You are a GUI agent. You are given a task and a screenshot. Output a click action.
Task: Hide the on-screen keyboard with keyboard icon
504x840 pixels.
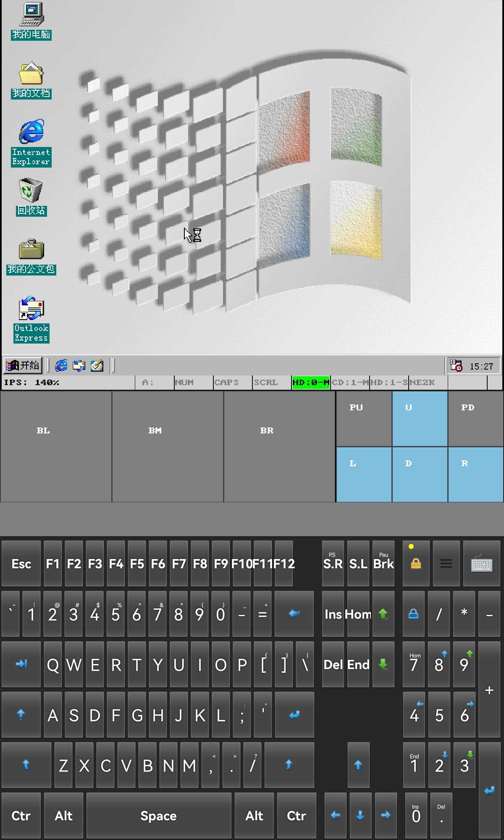pyautogui.click(x=481, y=564)
